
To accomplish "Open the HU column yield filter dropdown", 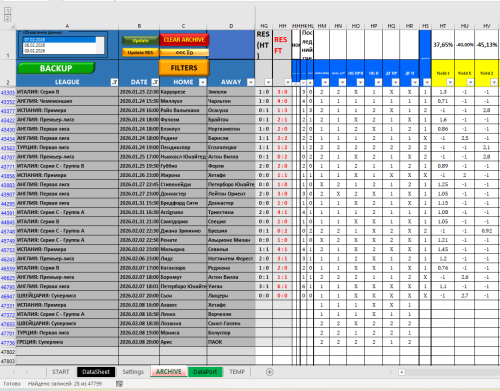I will click(470, 82).
